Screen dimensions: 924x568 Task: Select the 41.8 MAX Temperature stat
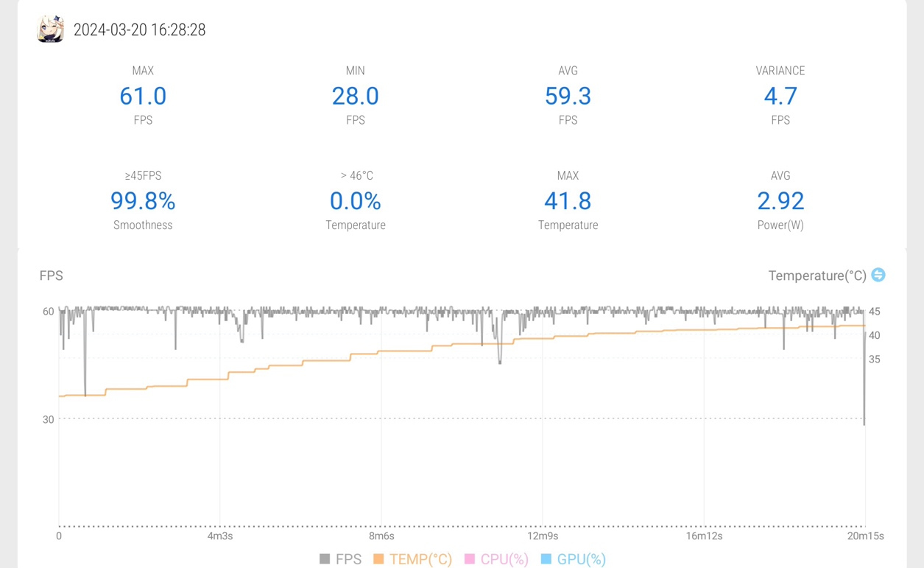click(x=568, y=201)
